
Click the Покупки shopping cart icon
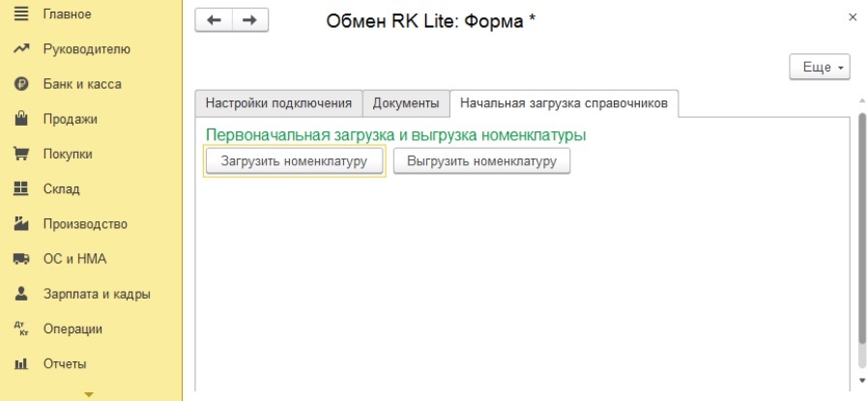pos(21,154)
